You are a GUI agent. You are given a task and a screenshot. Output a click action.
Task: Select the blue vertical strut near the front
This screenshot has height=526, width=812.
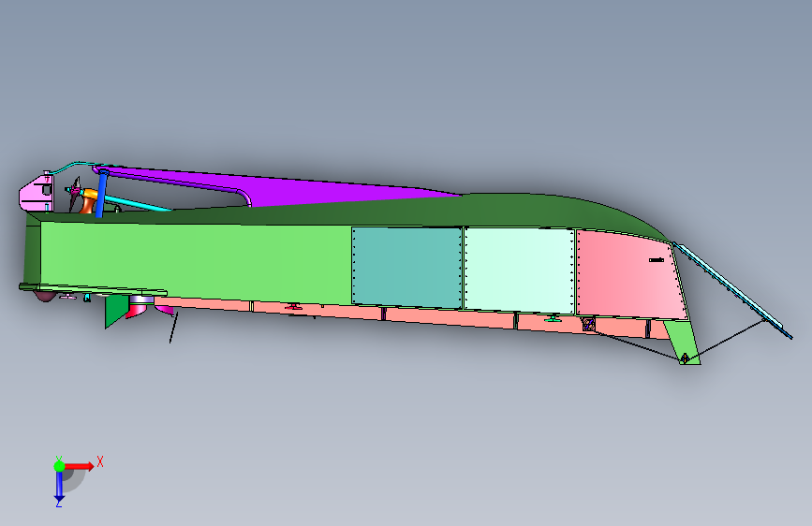[101, 193]
